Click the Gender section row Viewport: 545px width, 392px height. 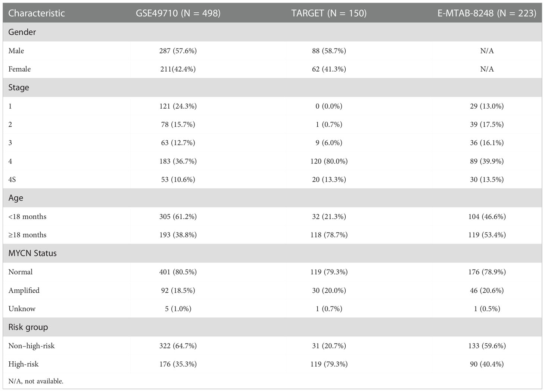coord(272,32)
